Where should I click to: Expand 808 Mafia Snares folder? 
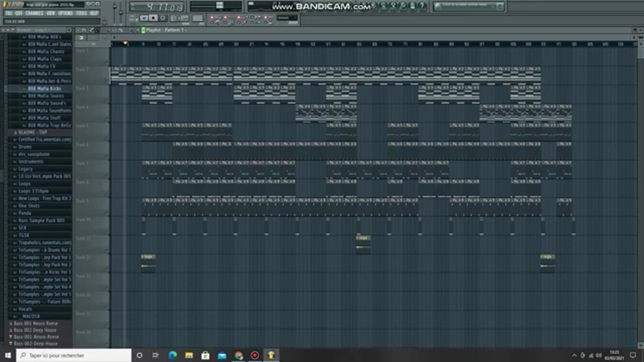click(x=45, y=96)
